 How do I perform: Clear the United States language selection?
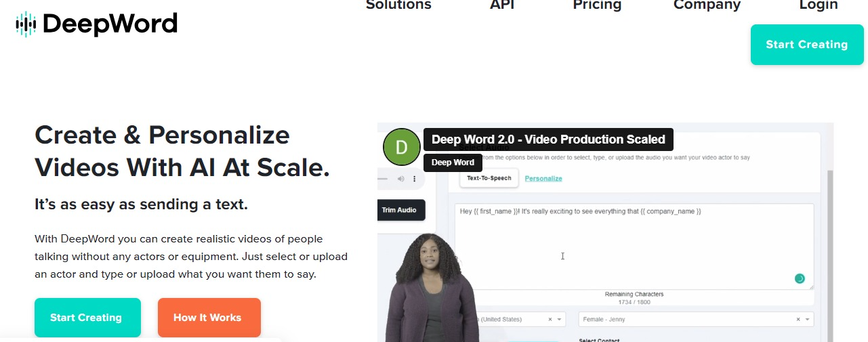pyautogui.click(x=550, y=319)
